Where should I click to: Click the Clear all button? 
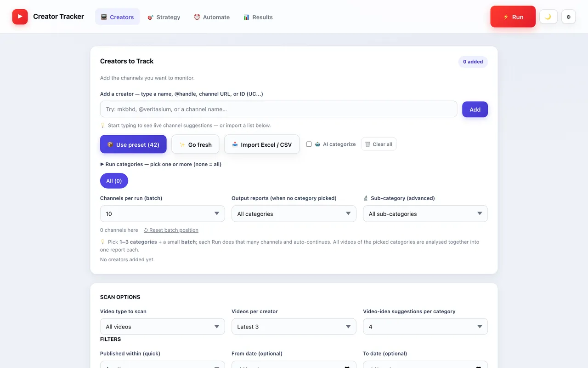[379, 144]
